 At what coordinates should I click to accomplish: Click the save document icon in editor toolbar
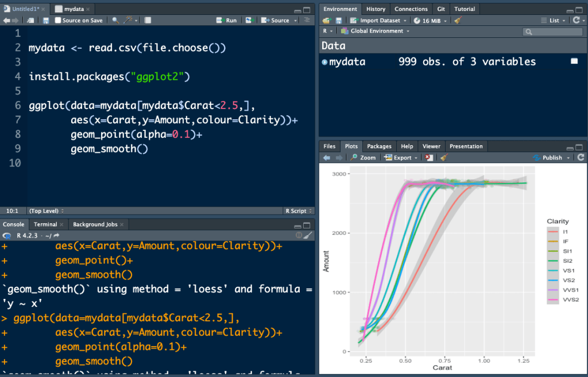(x=46, y=20)
